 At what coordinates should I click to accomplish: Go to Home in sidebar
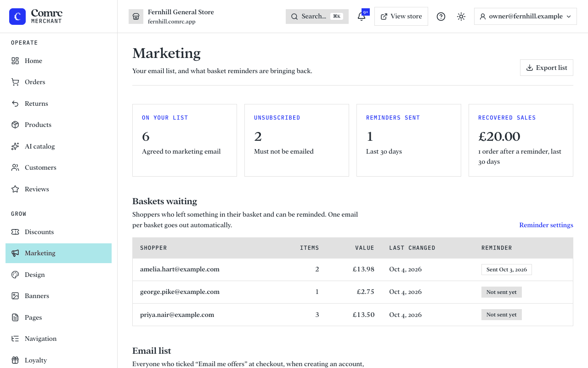58,61
